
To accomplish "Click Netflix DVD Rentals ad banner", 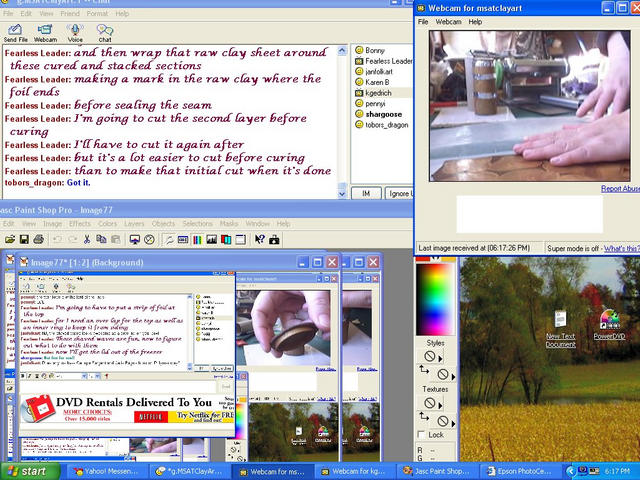I will point(127,409).
